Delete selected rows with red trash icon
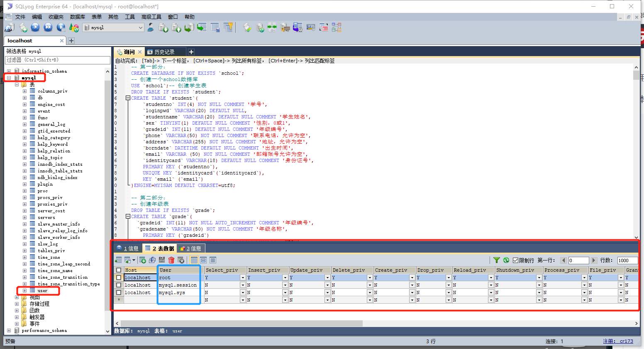 click(x=171, y=260)
